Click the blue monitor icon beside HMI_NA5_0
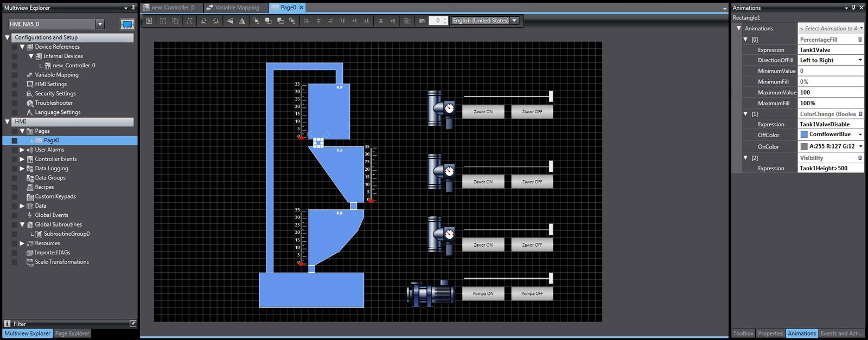The width and height of the screenshot is (868, 340). click(x=127, y=24)
